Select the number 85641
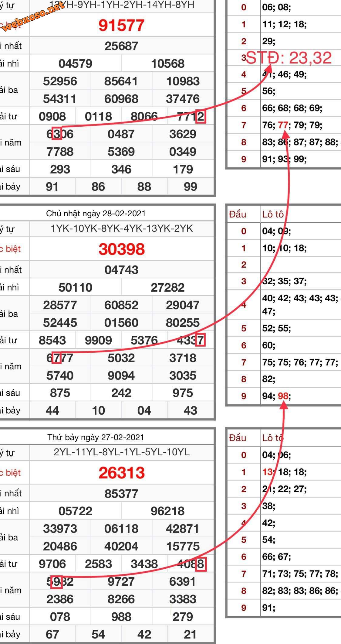The width and height of the screenshot is (341, 644). click(x=121, y=81)
